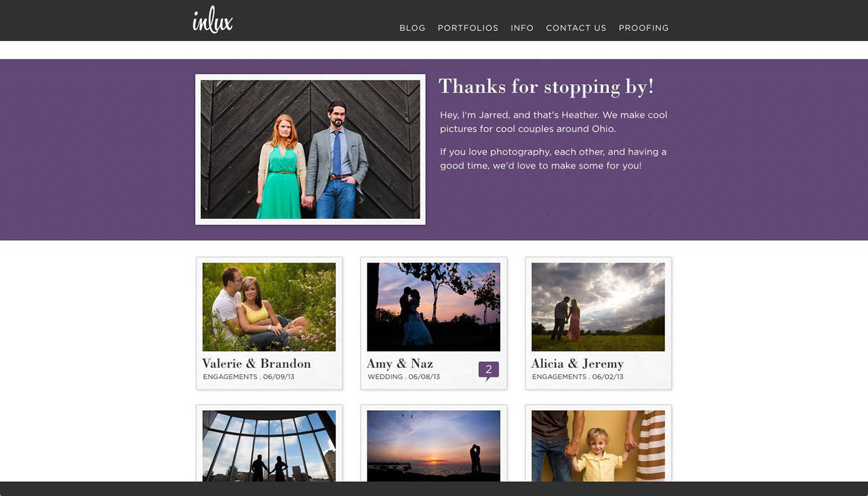
Task: Click the child holding hands thumbnail
Action: pyautogui.click(x=598, y=447)
